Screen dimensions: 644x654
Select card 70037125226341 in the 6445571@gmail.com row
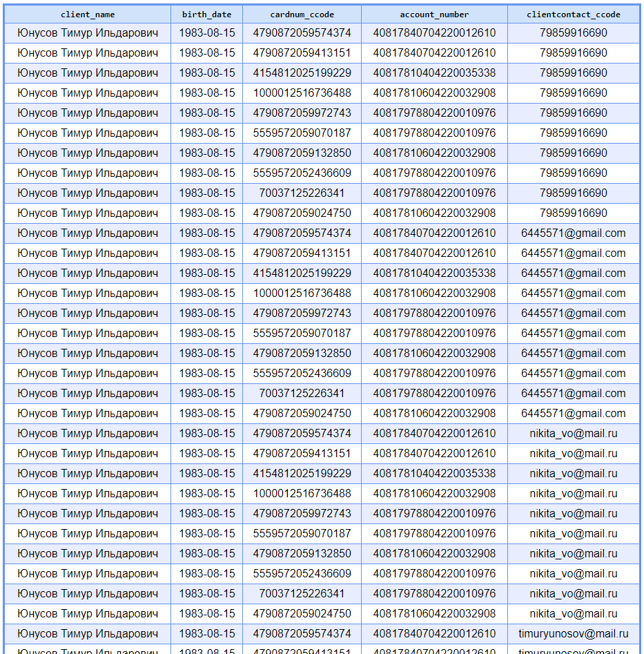(302, 394)
